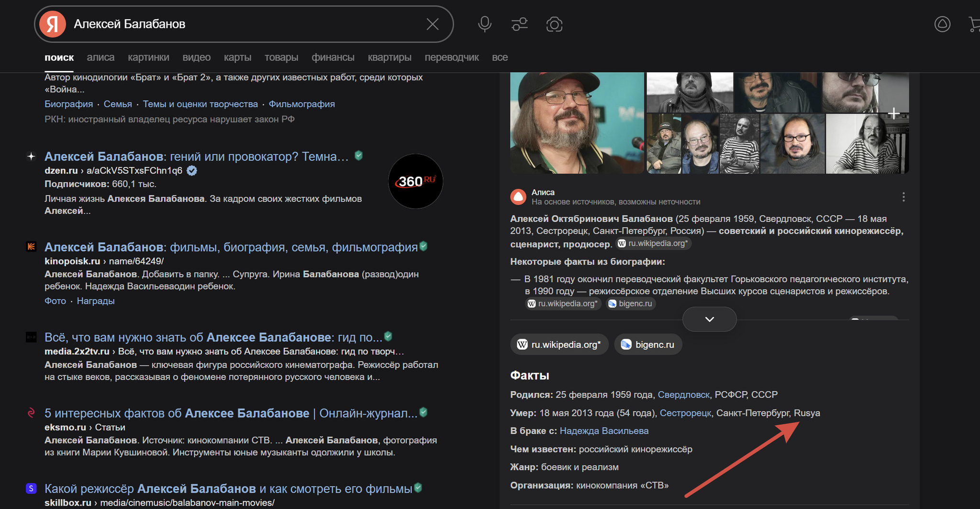Open the striped-shirt black-and-white photo

click(867, 144)
